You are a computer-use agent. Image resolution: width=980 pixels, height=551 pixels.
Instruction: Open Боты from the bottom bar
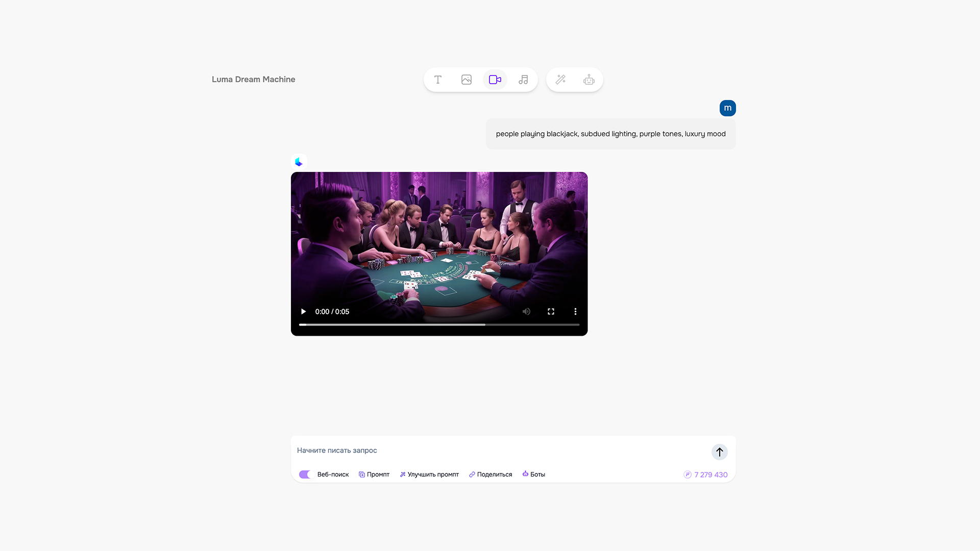coord(534,474)
